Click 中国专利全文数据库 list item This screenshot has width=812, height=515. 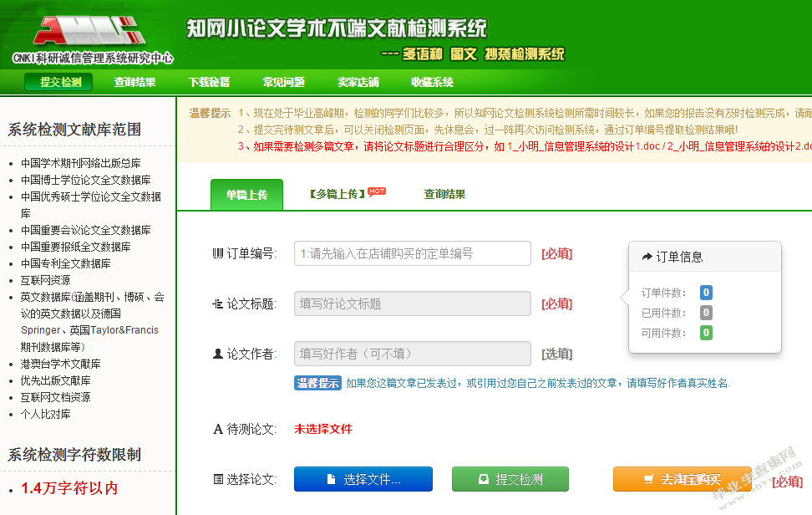point(66,263)
